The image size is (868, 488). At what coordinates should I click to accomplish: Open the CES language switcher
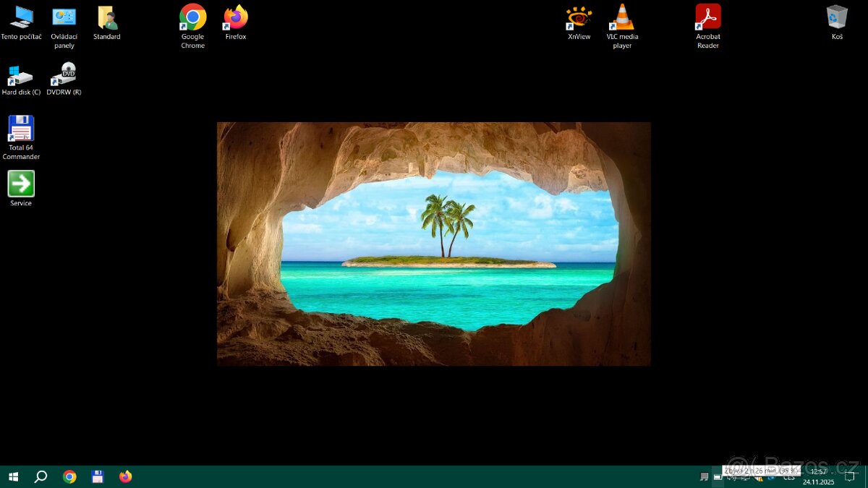coord(789,477)
